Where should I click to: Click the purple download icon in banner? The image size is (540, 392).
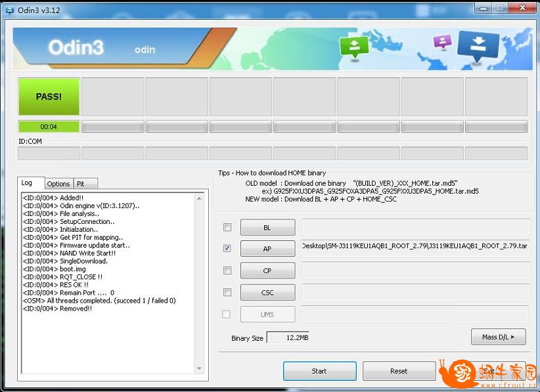(x=443, y=42)
